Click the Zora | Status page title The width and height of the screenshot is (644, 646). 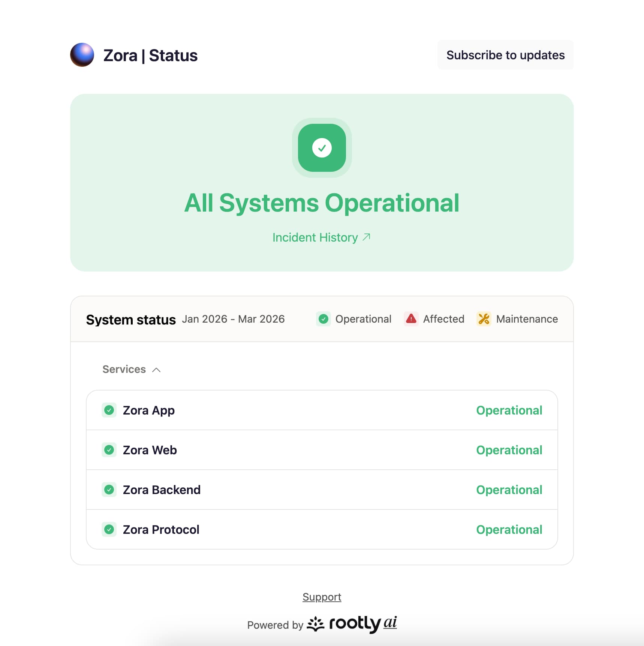(x=150, y=56)
